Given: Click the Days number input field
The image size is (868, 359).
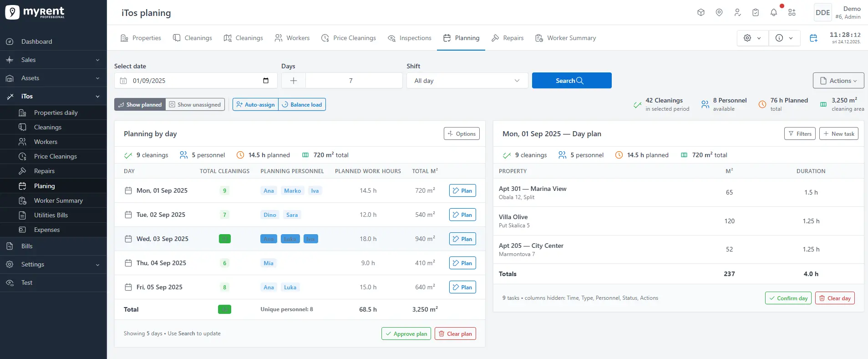Looking at the screenshot, I should (351, 81).
